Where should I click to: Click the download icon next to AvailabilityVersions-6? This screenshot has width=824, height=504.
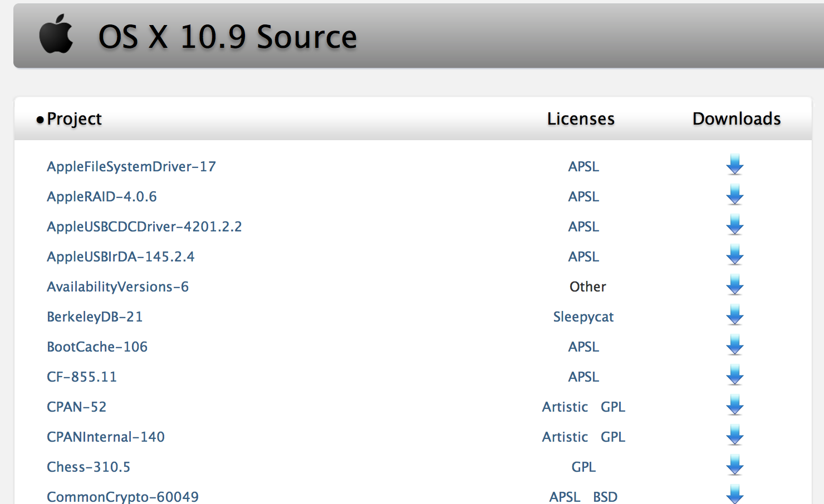pos(734,286)
